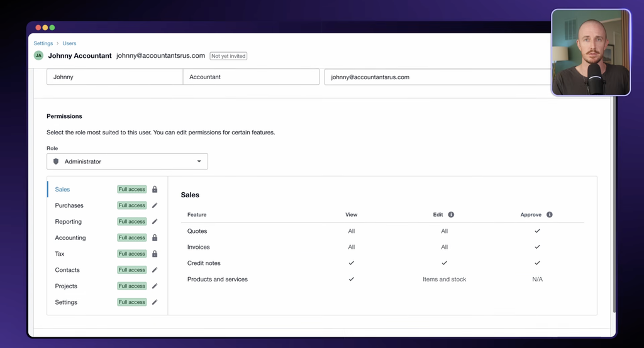Click Credit notes Approve checkmark
644x348 pixels.
[x=537, y=263]
